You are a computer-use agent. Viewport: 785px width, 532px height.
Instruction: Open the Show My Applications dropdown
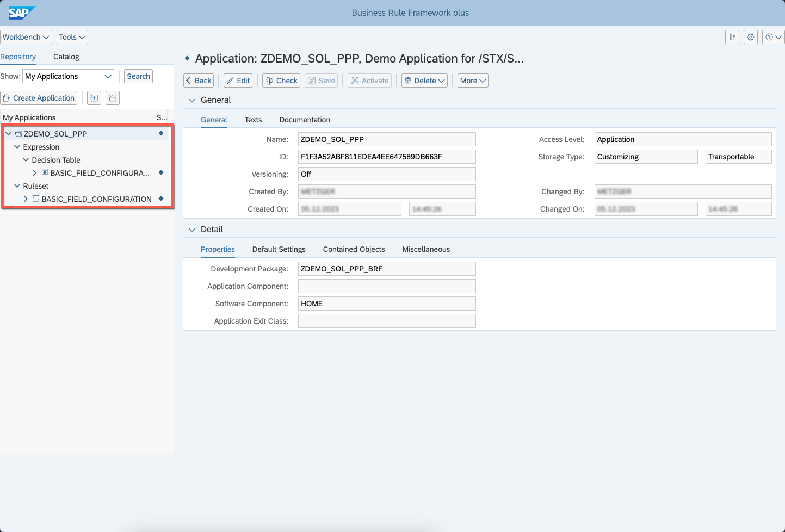69,76
